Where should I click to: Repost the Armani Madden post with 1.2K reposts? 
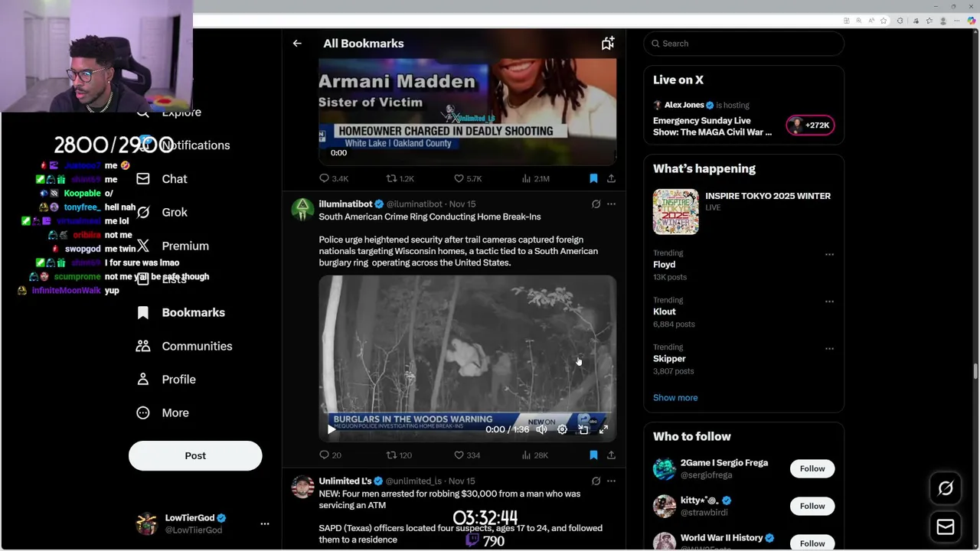400,178
